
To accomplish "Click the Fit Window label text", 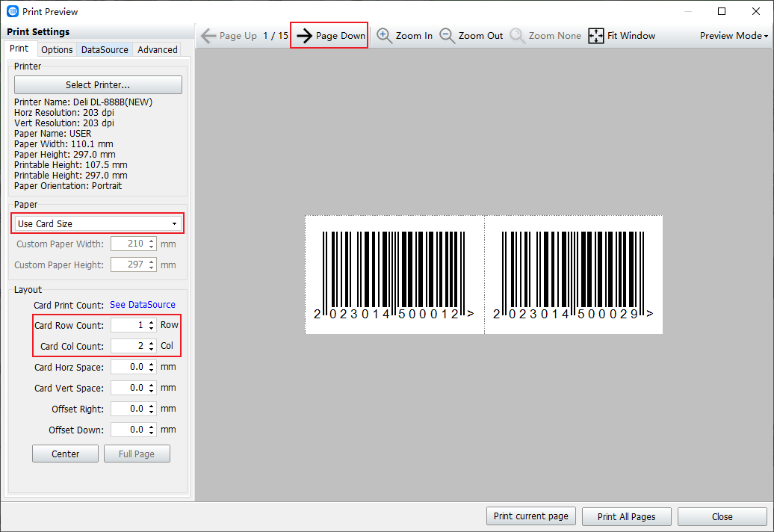I will [631, 36].
